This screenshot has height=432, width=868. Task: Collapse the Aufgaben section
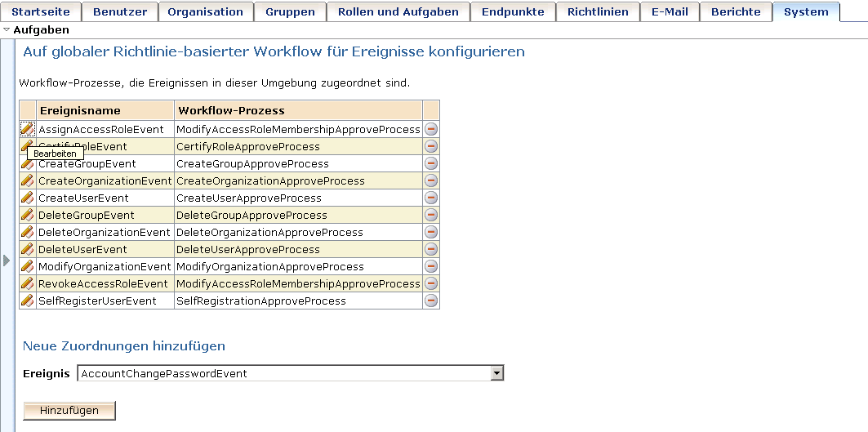point(7,29)
